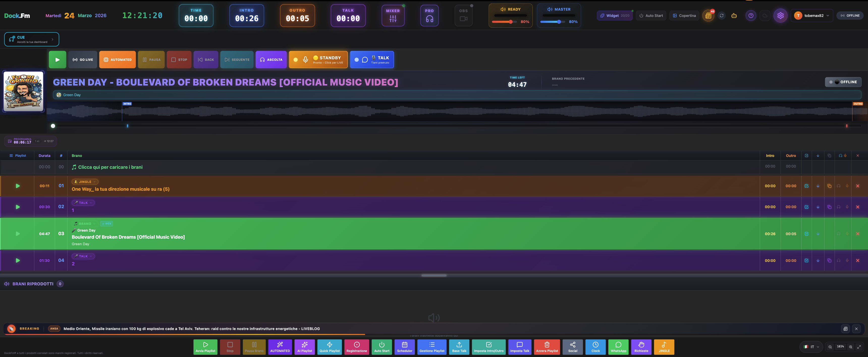868x357 pixels.
Task: Duplicate the One Way jingle row
Action: tap(829, 186)
